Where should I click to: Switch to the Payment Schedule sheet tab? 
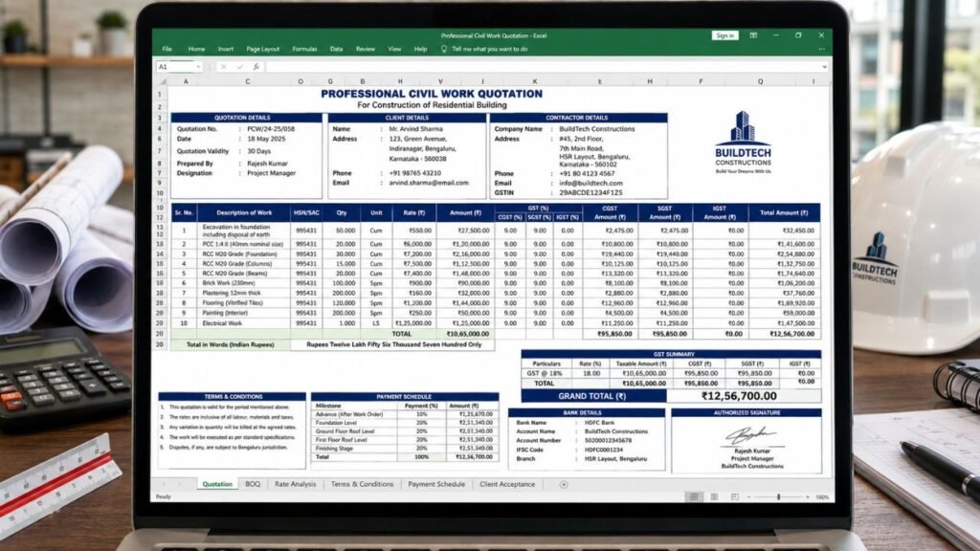pyautogui.click(x=436, y=484)
